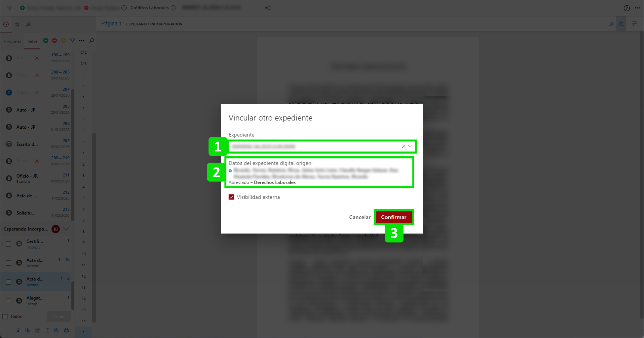Open the Expediente dropdown arrow
The height and width of the screenshot is (338, 644).
410,146
